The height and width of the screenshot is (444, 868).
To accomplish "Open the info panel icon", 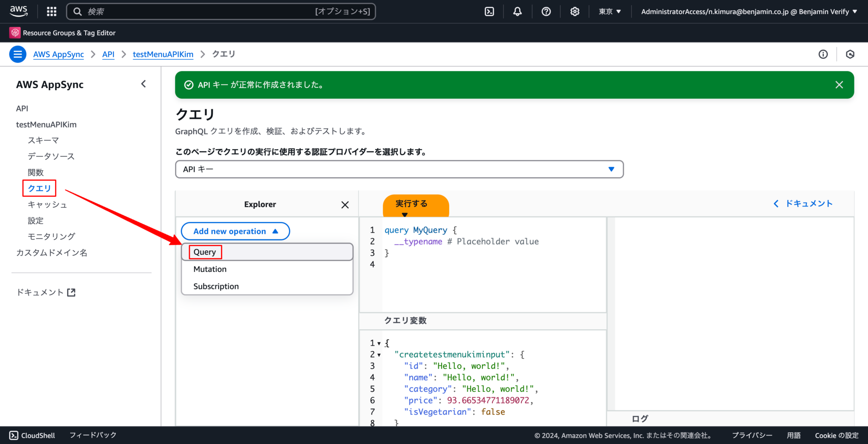I will [x=823, y=54].
